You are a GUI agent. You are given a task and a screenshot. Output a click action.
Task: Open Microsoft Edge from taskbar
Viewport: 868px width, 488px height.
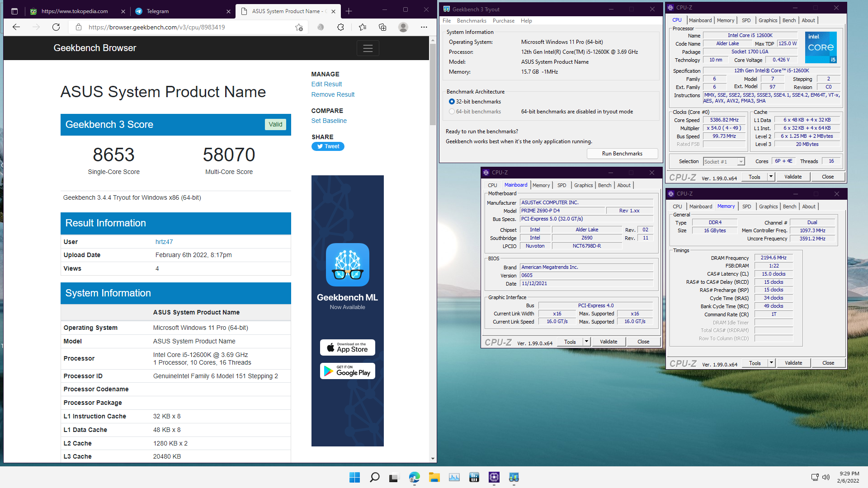[414, 477]
